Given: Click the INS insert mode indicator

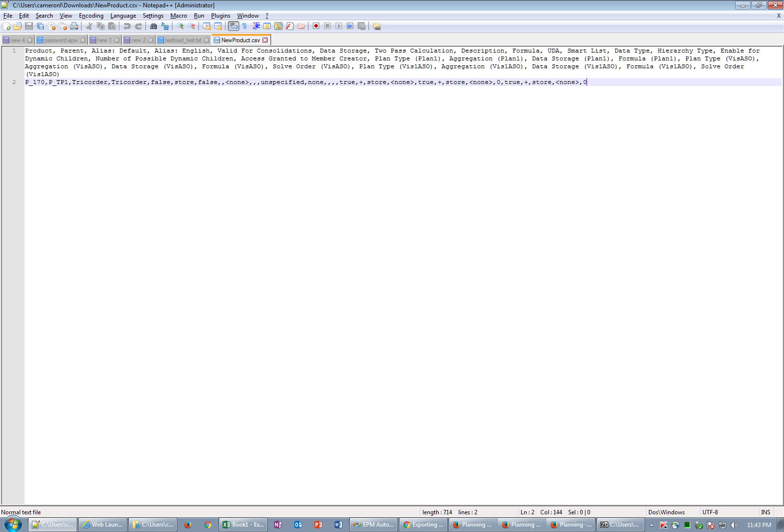Looking at the screenshot, I should [x=765, y=512].
